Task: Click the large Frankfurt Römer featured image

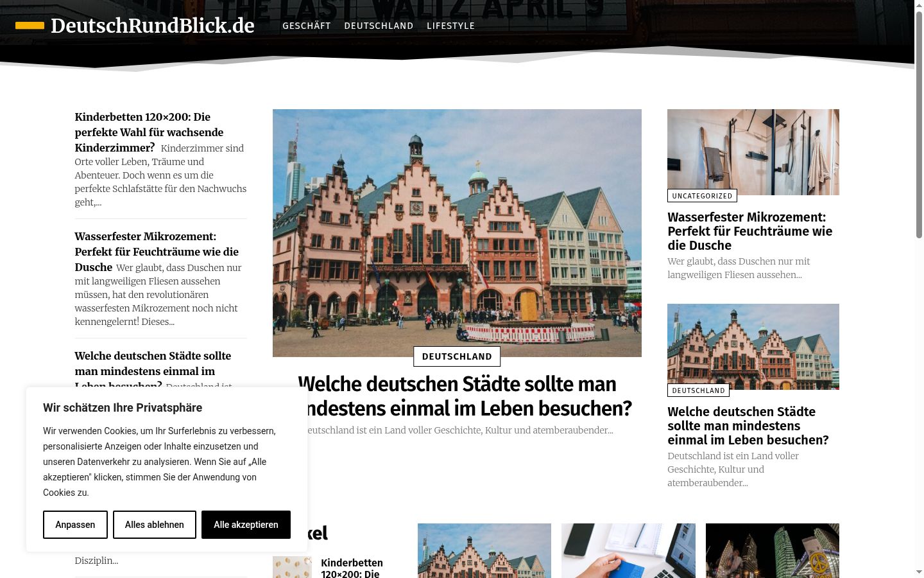Action: (457, 232)
